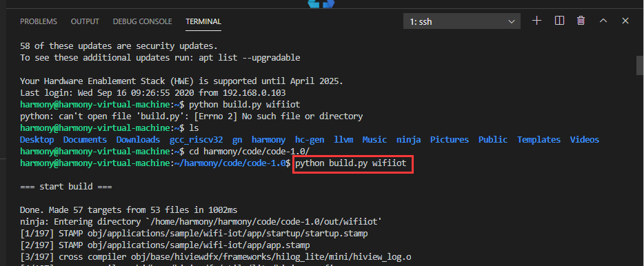The image size is (644, 266).
Task: Click 'apt list --upgradable' text
Action: click(250, 58)
